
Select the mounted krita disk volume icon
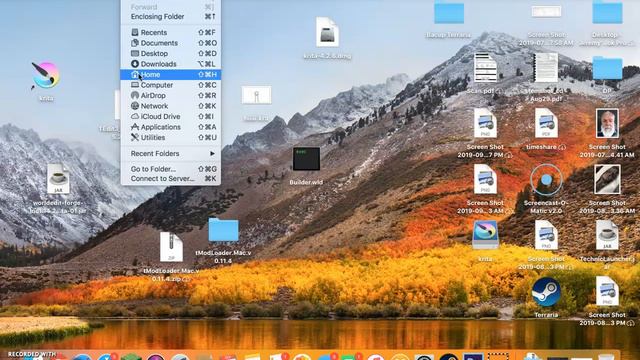click(485, 235)
